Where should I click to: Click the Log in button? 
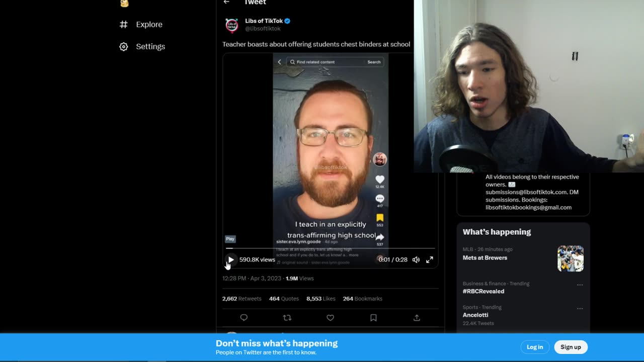pos(535,347)
